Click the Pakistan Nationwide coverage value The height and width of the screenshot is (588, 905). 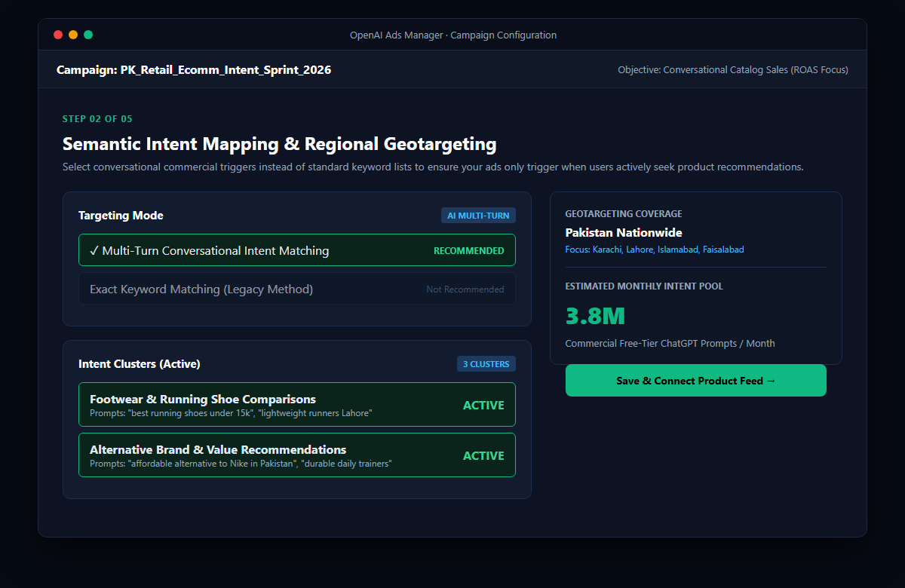pyautogui.click(x=624, y=233)
